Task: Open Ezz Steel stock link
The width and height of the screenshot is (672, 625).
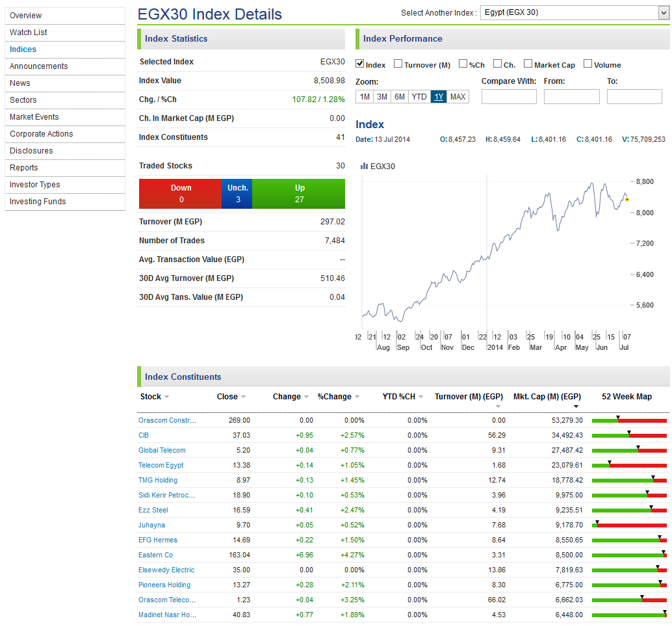Action: click(153, 510)
